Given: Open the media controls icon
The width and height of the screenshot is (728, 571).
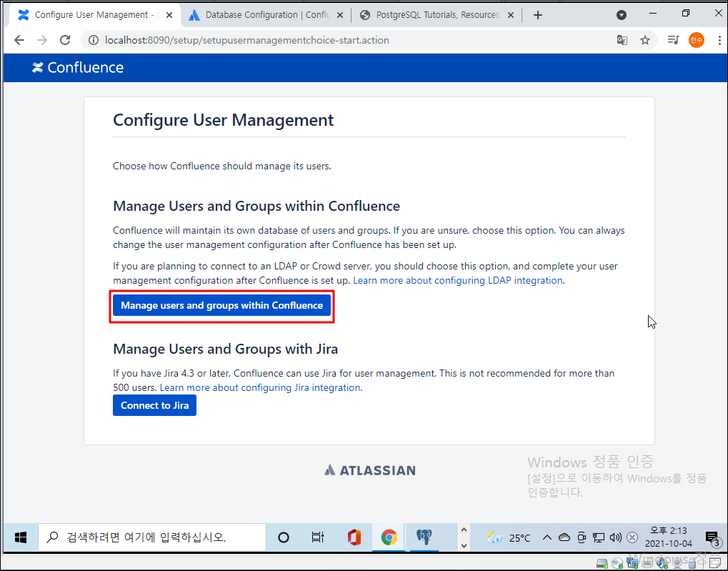Looking at the screenshot, I should click(673, 41).
